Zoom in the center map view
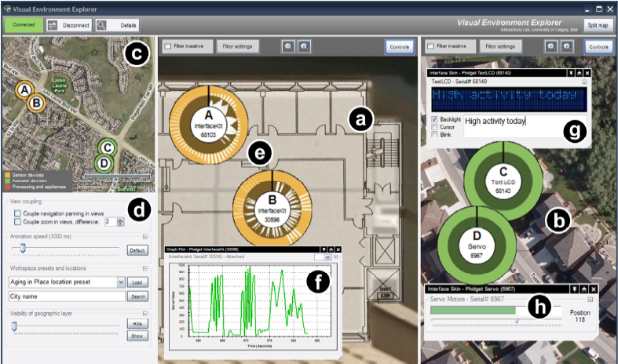This screenshot has width=618, height=364. (304, 46)
